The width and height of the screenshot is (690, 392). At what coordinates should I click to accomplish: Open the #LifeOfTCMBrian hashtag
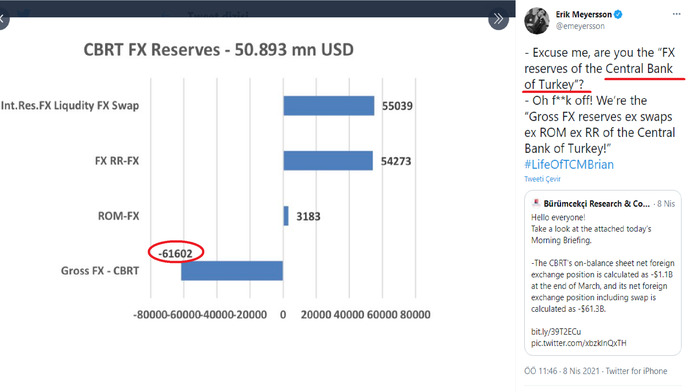[x=569, y=165]
